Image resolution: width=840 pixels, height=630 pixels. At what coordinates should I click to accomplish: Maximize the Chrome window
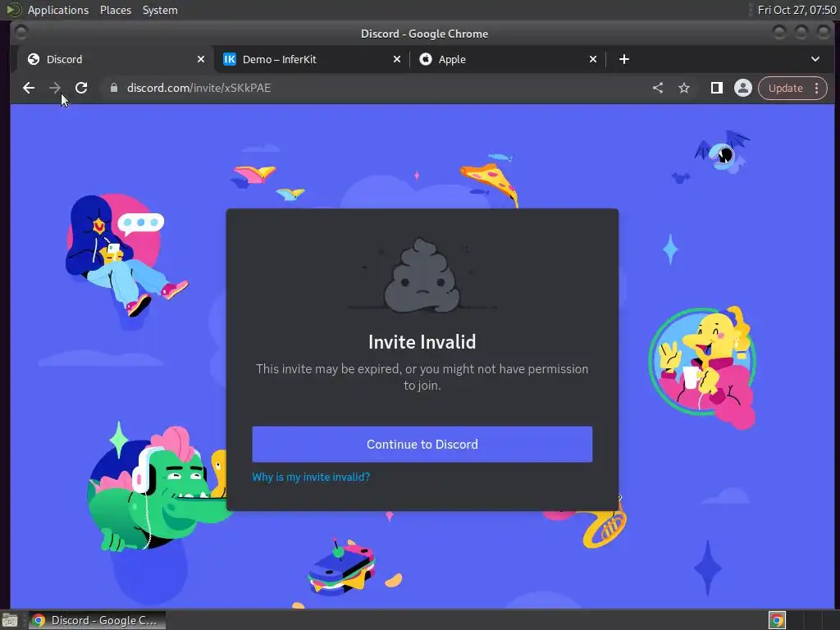[x=801, y=33]
